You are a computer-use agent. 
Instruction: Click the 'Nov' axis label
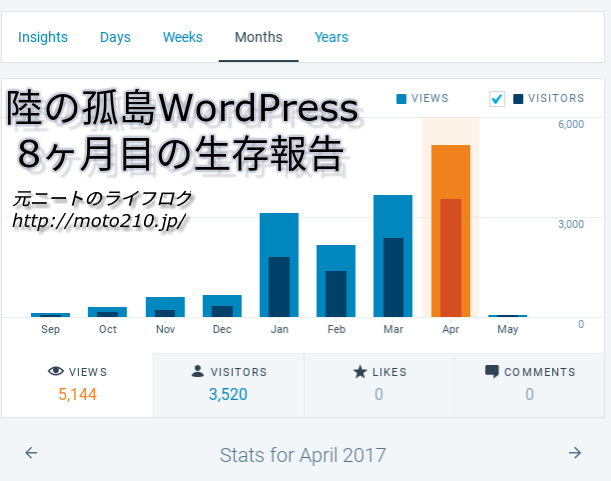click(x=165, y=329)
